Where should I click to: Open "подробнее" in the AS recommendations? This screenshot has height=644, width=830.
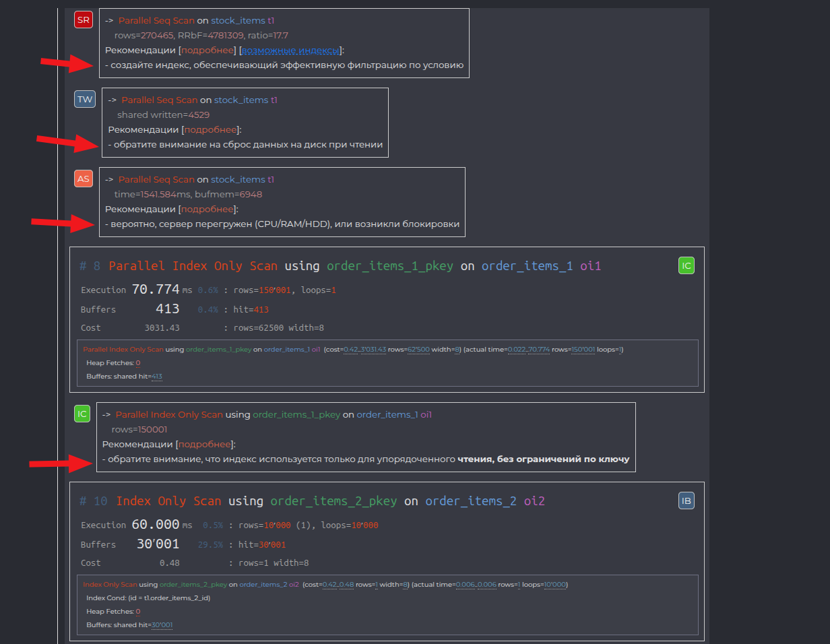(x=206, y=209)
